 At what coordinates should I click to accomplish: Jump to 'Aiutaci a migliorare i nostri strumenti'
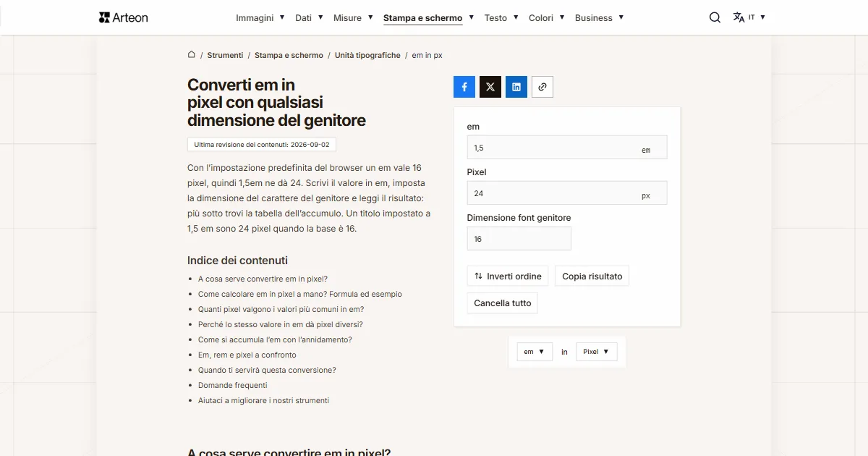pyautogui.click(x=263, y=400)
